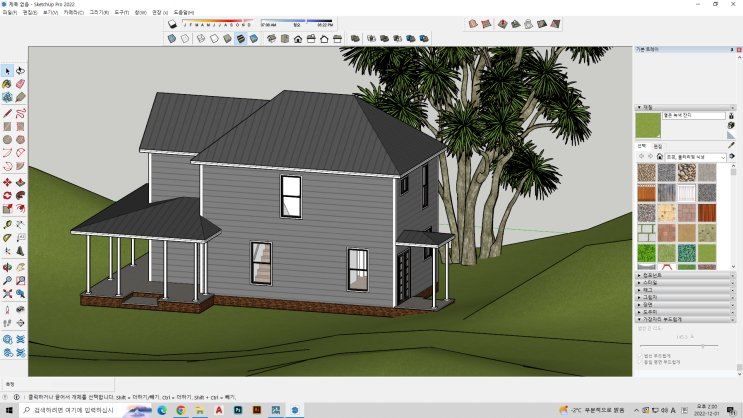This screenshot has width=743, height=418.
Task: Select the Move tool
Action: 8,183
